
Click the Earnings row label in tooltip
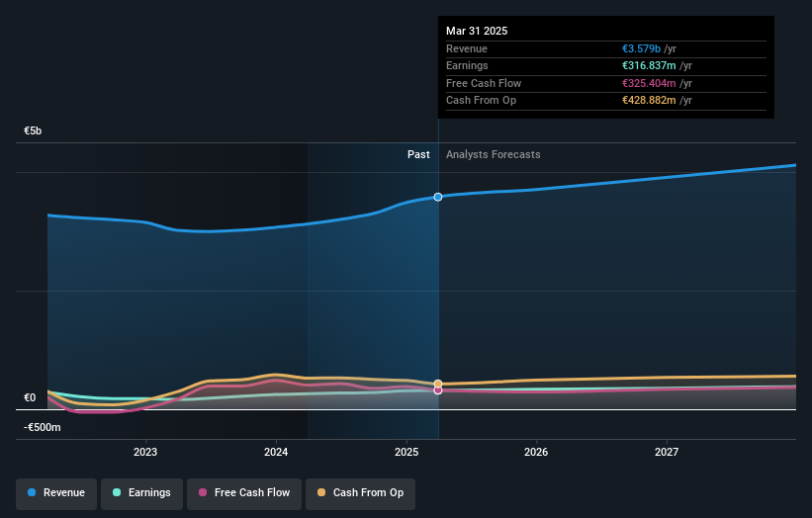[x=467, y=65]
